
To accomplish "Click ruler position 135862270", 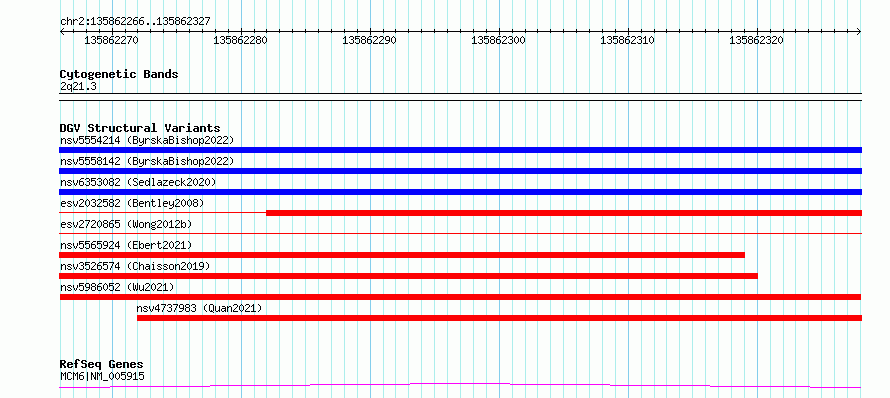I will 111,41.
